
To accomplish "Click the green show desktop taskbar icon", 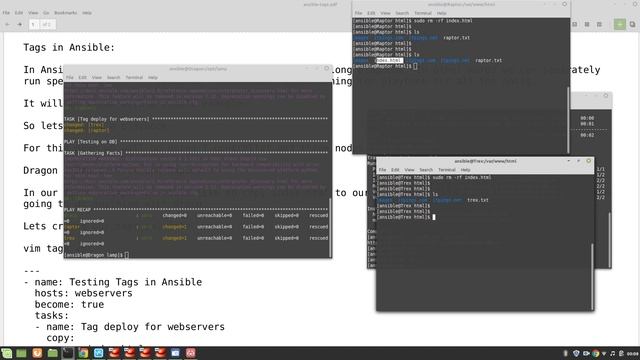I will point(21,353).
